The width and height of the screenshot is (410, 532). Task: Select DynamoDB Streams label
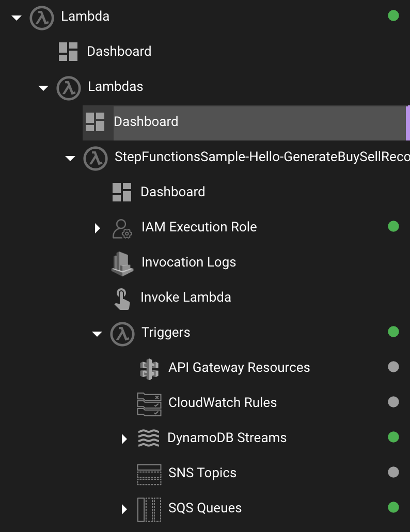click(x=227, y=437)
